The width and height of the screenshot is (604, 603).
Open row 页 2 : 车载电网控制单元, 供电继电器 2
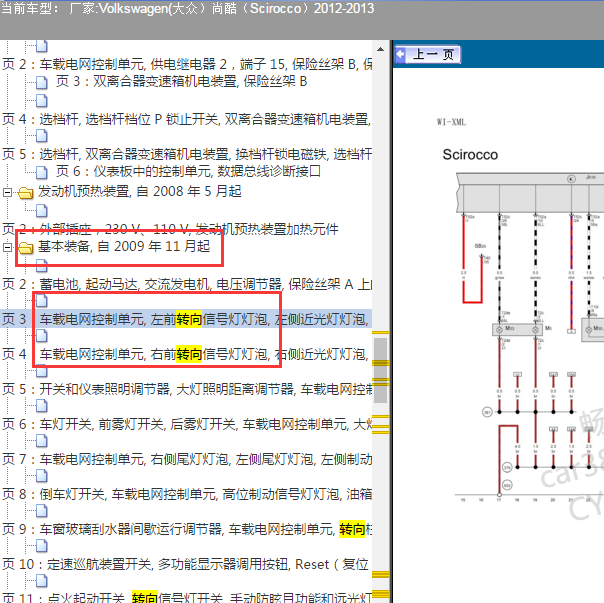(x=187, y=64)
